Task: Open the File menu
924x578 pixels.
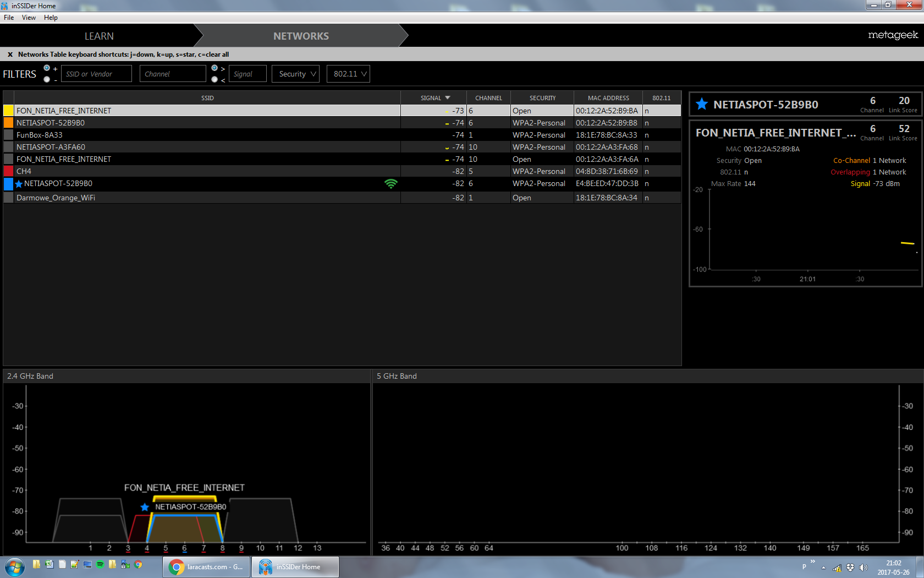Action: tap(9, 18)
